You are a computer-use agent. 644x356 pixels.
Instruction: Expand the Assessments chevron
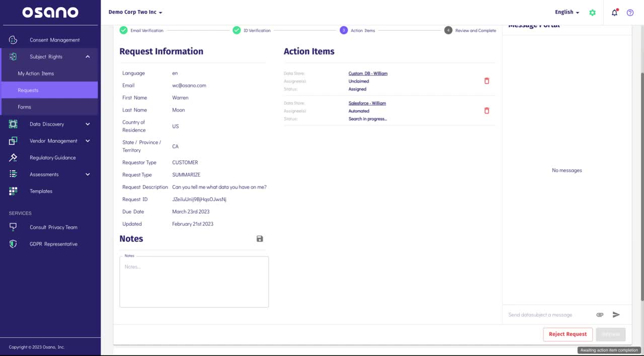(88, 174)
